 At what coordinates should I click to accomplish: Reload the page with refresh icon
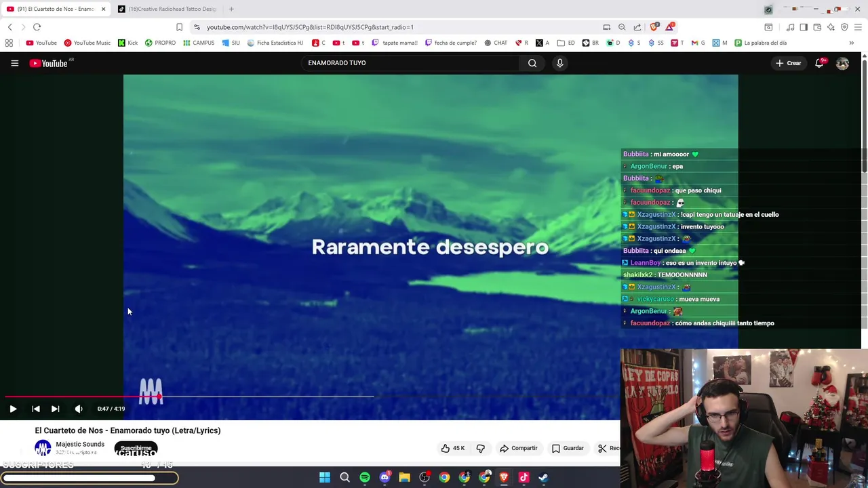tap(37, 27)
